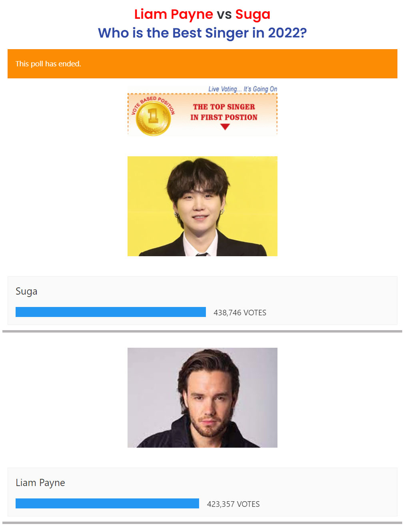Click 'Who is the Best Singer in 2022?' heading
This screenshot has height=532, width=407.
(202, 33)
